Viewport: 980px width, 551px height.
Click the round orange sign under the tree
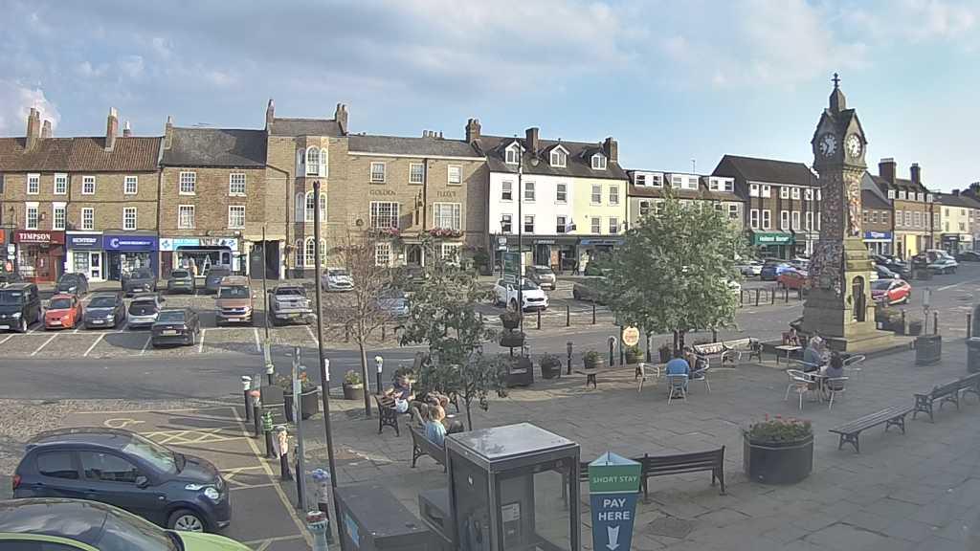[x=631, y=336]
